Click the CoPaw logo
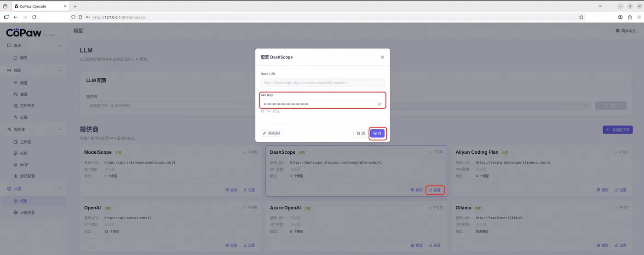The height and width of the screenshot is (255, 644). (x=24, y=33)
